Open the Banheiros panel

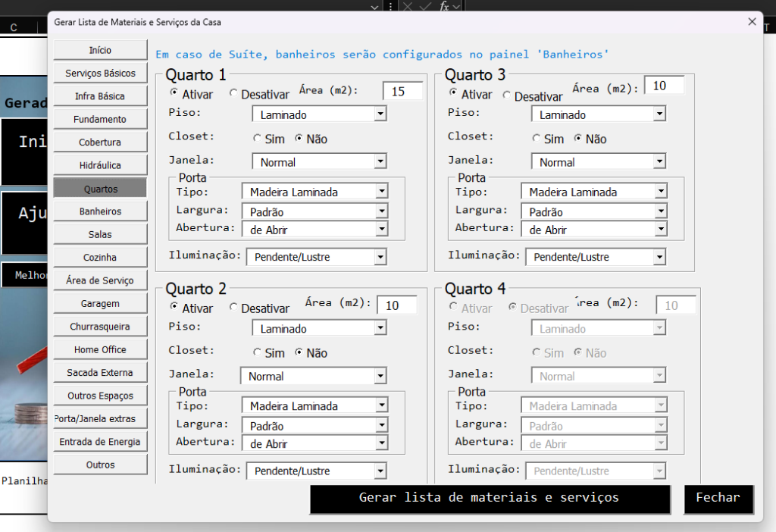(100, 211)
